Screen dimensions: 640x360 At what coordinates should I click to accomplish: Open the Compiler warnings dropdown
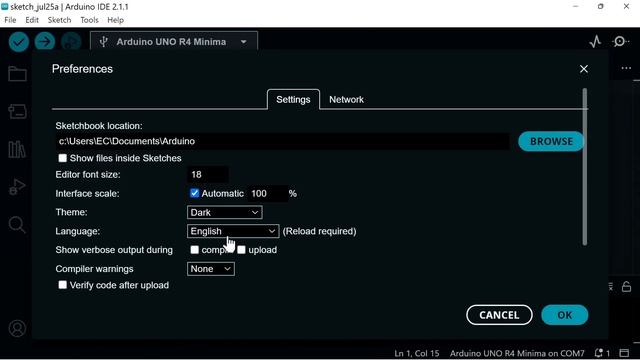pos(211,269)
